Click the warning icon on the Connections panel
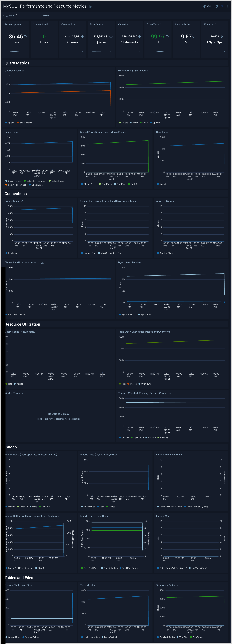 22,201
